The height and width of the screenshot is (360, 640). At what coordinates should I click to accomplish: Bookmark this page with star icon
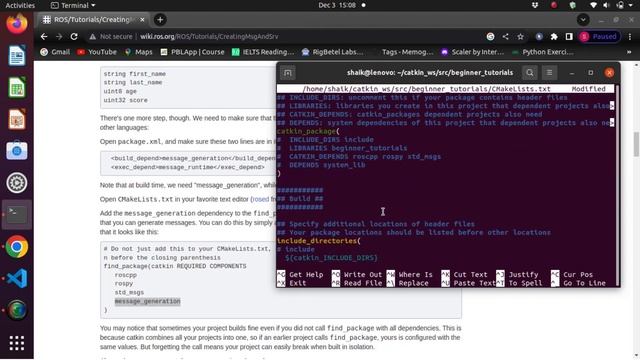(x=520, y=36)
